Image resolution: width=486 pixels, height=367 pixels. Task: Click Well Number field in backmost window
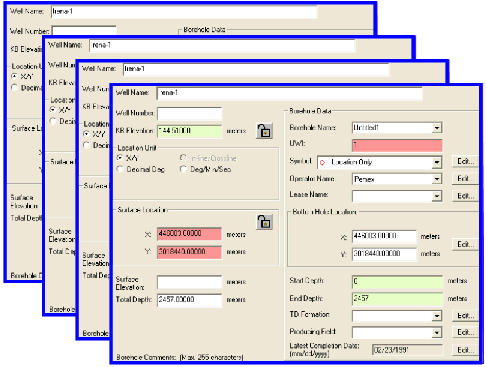[x=84, y=30]
